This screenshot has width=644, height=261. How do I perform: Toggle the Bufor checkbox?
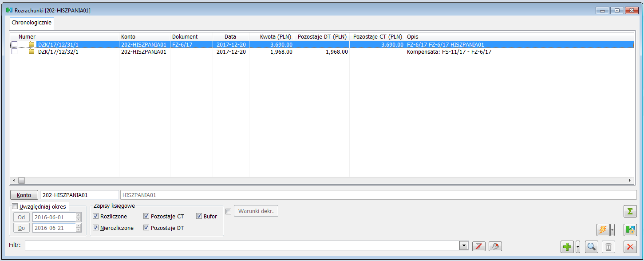[199, 216]
